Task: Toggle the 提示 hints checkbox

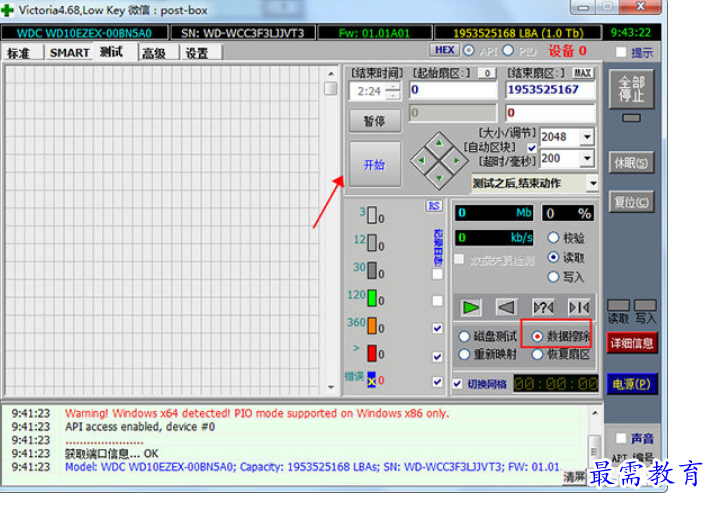Action: click(621, 52)
